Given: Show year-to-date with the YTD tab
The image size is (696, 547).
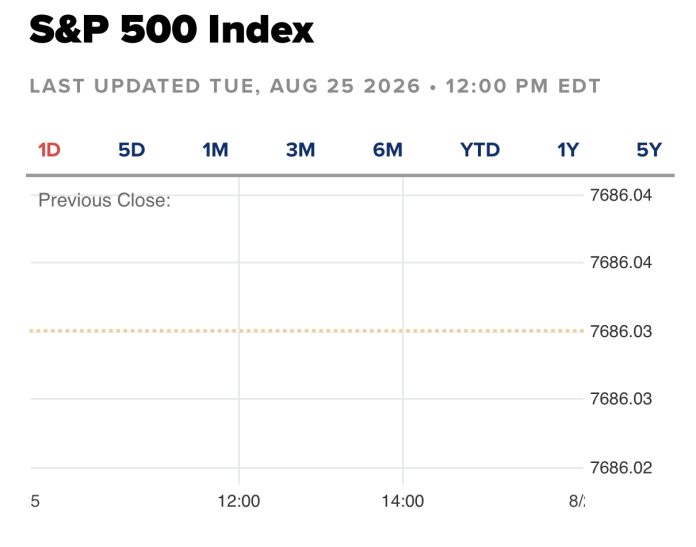Looking at the screenshot, I should [x=480, y=150].
